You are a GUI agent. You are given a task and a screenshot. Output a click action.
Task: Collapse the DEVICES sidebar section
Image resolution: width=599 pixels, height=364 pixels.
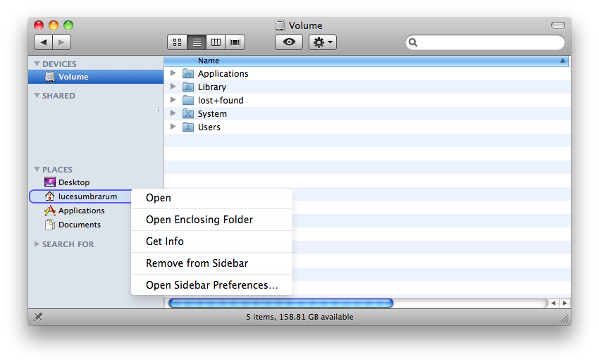pos(37,64)
